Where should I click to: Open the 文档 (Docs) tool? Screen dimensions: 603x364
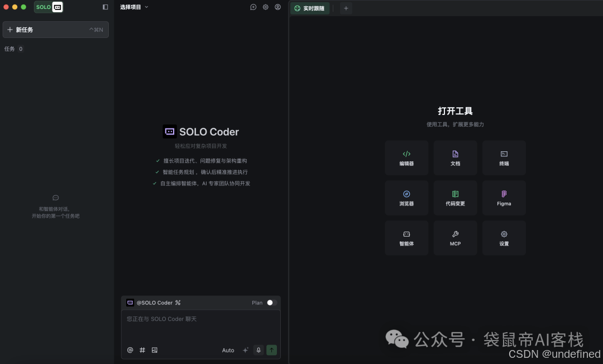[x=455, y=157]
